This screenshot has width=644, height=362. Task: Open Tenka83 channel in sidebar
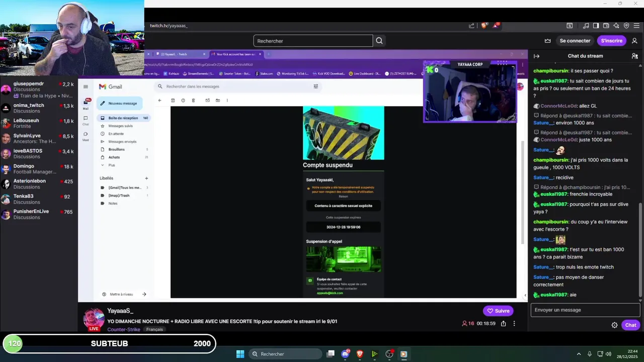(39, 199)
